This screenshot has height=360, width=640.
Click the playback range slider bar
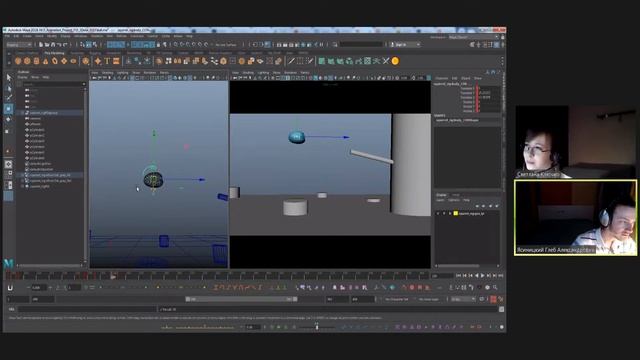pyautogui.click(x=241, y=299)
